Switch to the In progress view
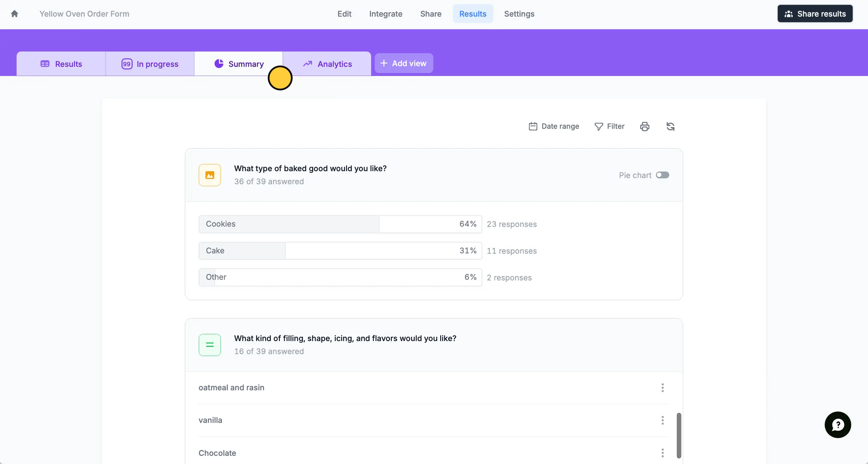The image size is (868, 464). [x=150, y=64]
